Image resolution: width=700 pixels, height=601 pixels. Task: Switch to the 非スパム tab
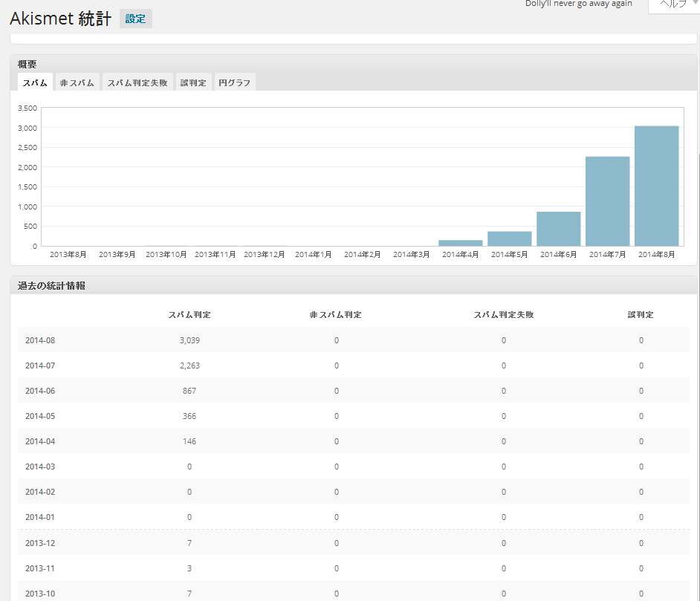point(77,82)
